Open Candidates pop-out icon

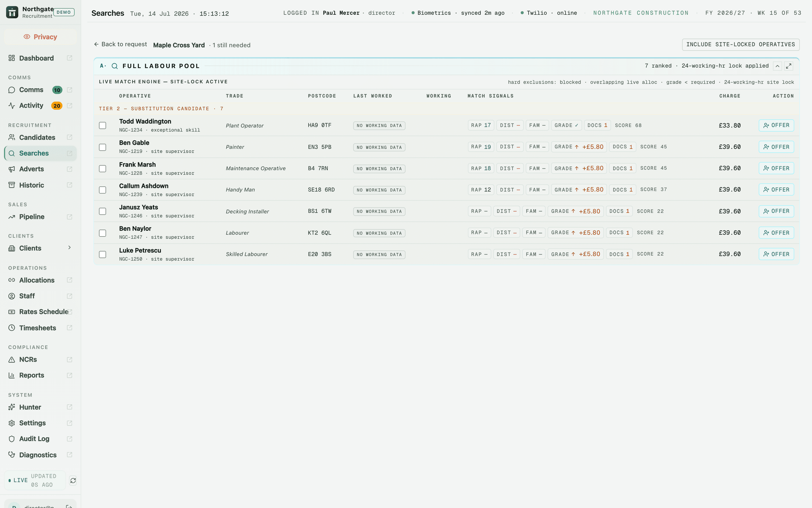[70, 137]
